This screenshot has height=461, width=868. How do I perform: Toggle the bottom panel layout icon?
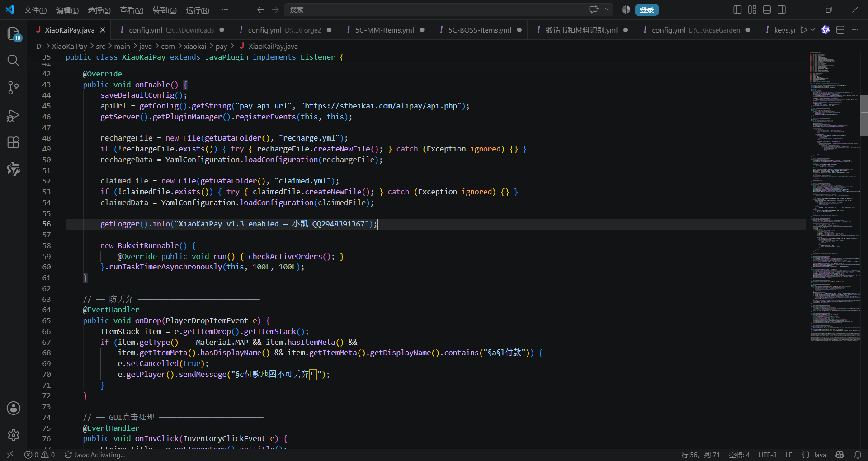point(767,9)
